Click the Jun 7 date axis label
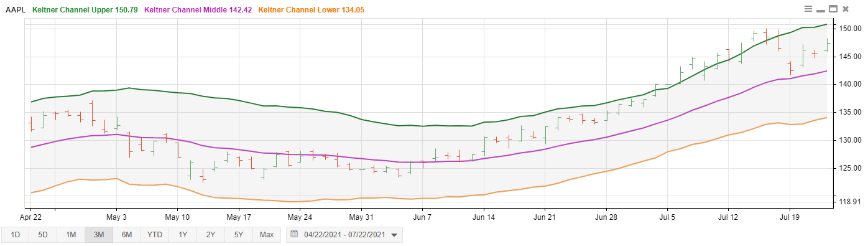This screenshot has height=246, width=868. [422, 217]
